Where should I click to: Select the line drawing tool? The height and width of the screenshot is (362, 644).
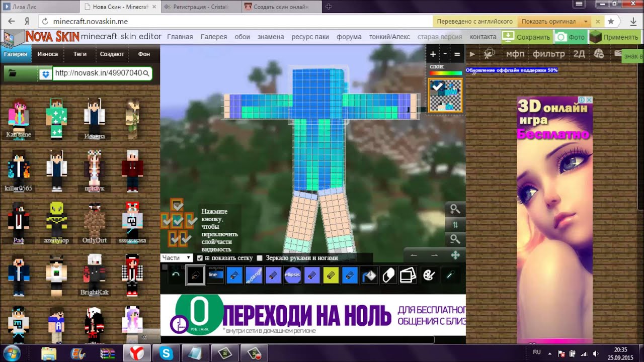(215, 275)
